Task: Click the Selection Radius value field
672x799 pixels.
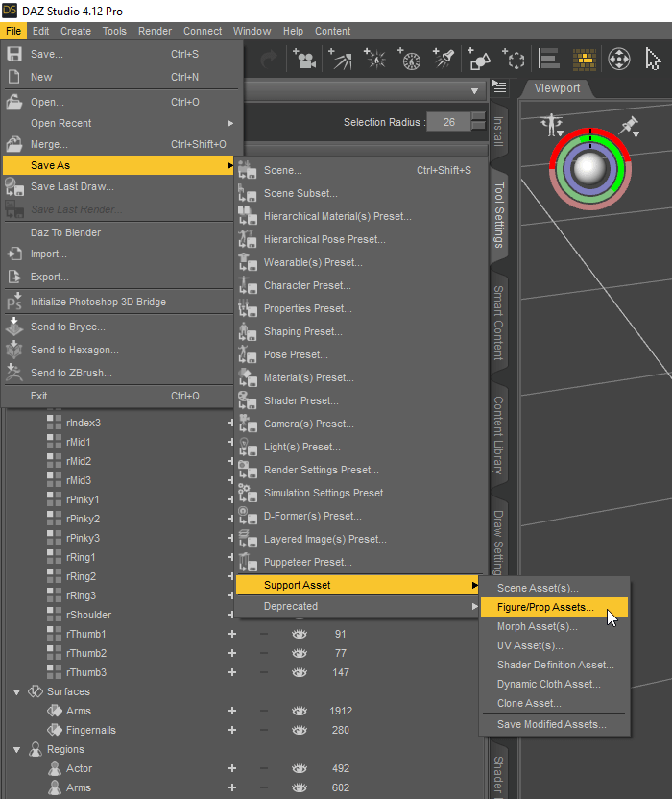Action: [x=448, y=122]
